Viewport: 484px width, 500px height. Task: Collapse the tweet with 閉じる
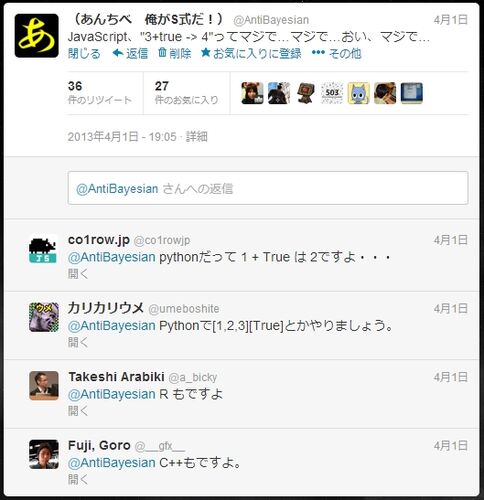pyautogui.click(x=84, y=53)
